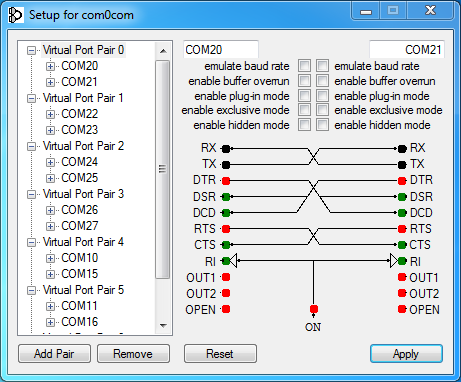The height and width of the screenshot is (382, 461).
Task: Click the COM21 OUT1 red pin
Action: (x=402, y=277)
